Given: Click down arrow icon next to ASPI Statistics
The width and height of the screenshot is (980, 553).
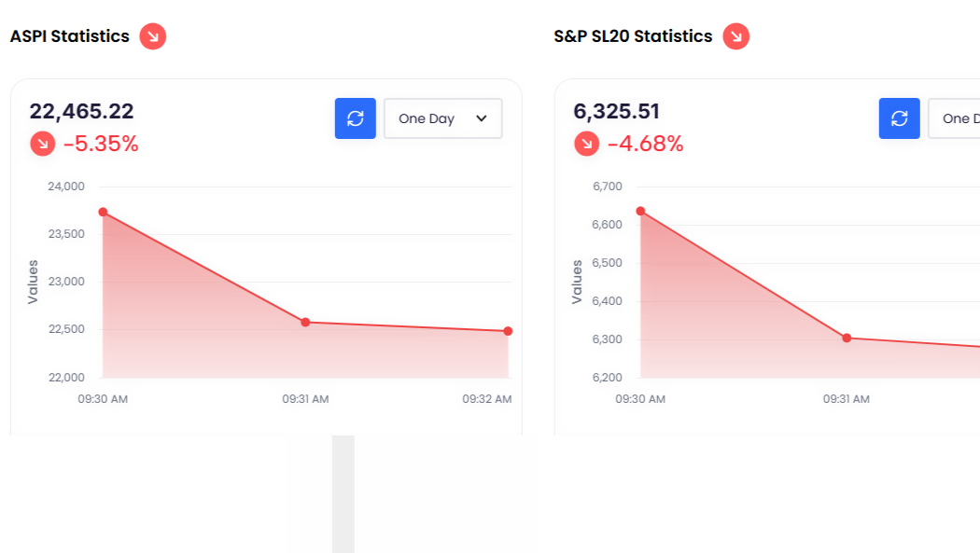Looking at the screenshot, I should pyautogui.click(x=153, y=36).
